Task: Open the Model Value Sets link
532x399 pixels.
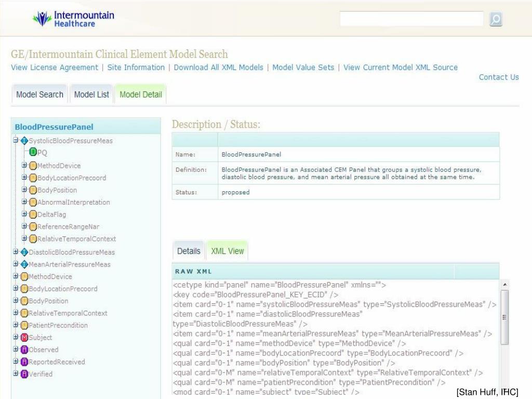Action: pyautogui.click(x=303, y=68)
